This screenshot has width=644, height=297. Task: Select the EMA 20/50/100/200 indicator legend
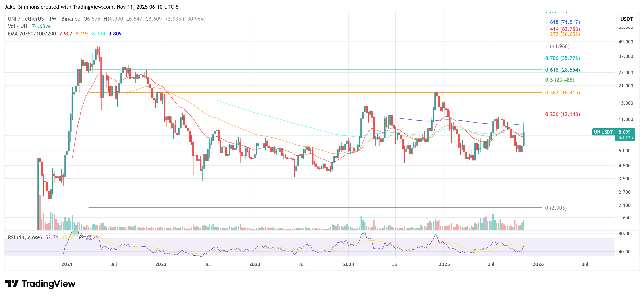pos(32,34)
